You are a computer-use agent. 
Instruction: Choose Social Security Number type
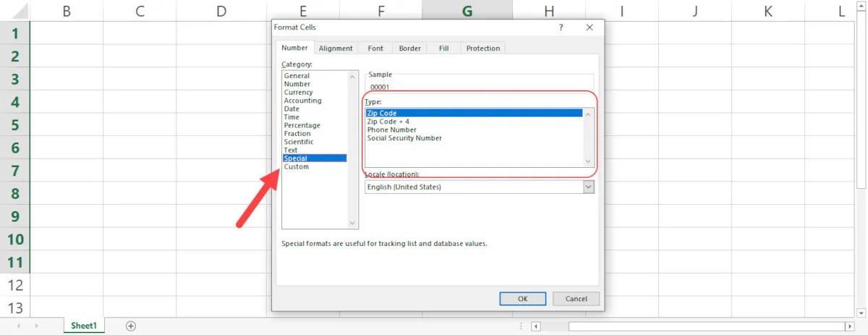404,138
